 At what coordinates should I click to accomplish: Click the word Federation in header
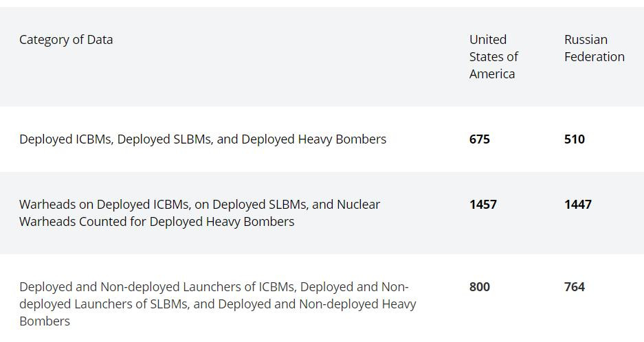coord(595,57)
